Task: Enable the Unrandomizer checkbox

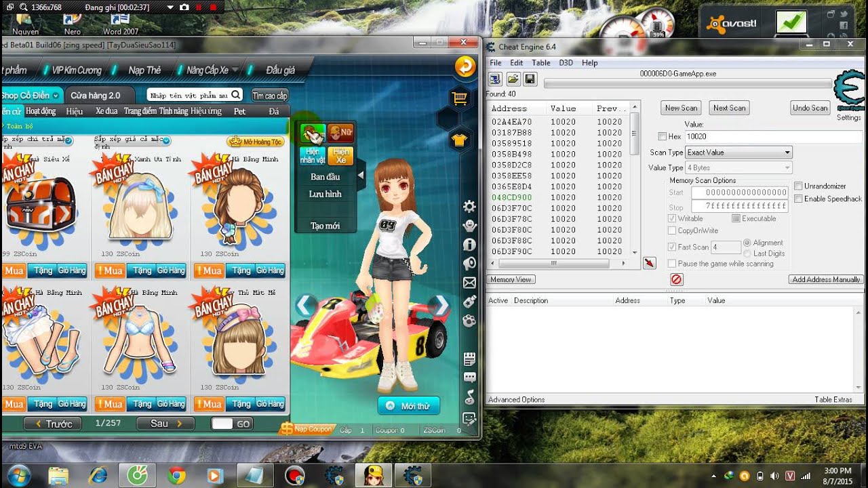Action: point(798,186)
